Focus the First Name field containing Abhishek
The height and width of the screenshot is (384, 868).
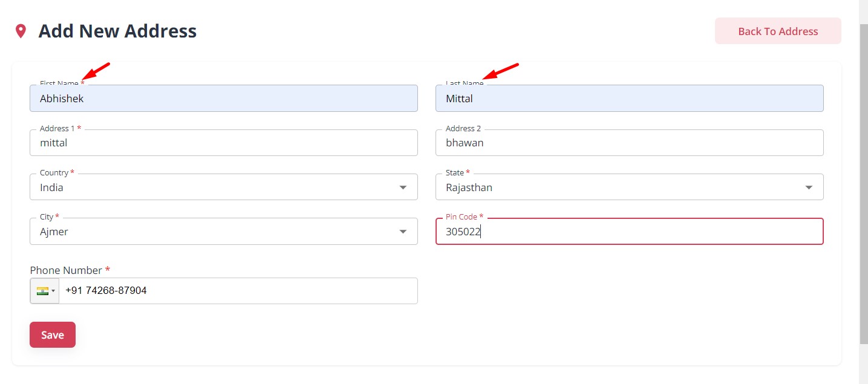click(223, 99)
